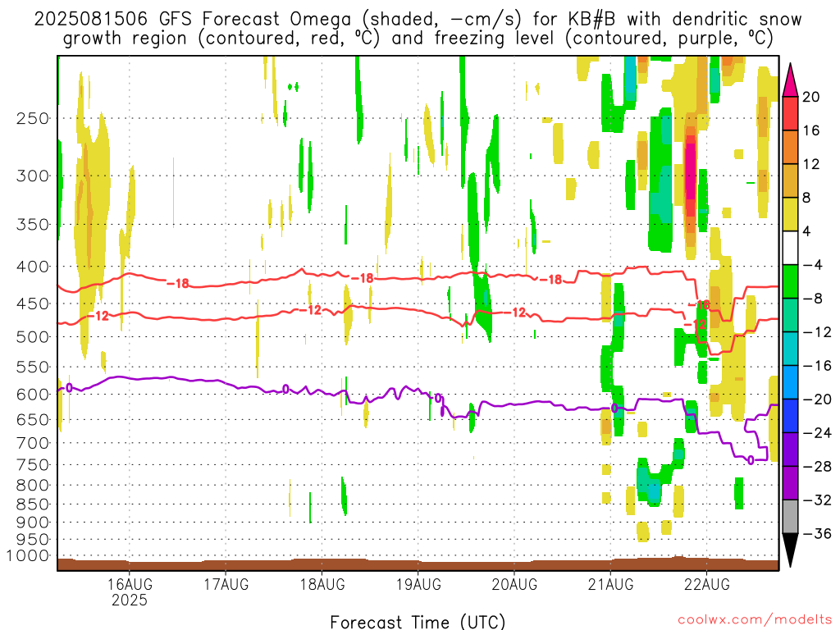Screen dimensions: 840x630
Task: Click the red -18 contour label near 20AUG
Action: 550,279
